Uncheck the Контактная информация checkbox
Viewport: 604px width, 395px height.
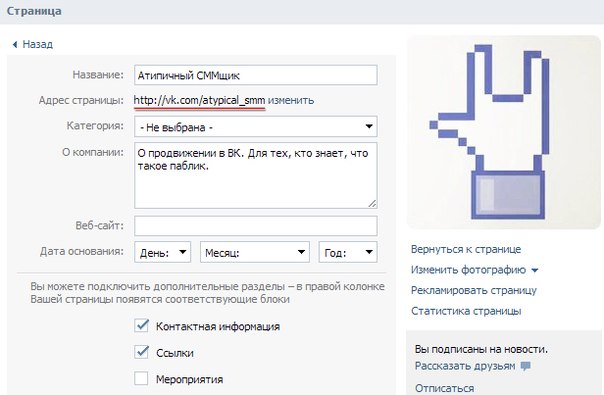pos(141,326)
